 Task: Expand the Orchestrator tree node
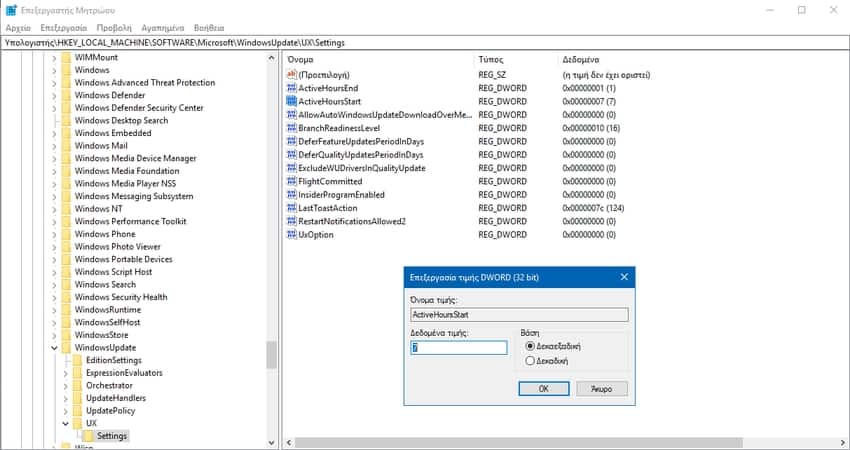(x=66, y=385)
